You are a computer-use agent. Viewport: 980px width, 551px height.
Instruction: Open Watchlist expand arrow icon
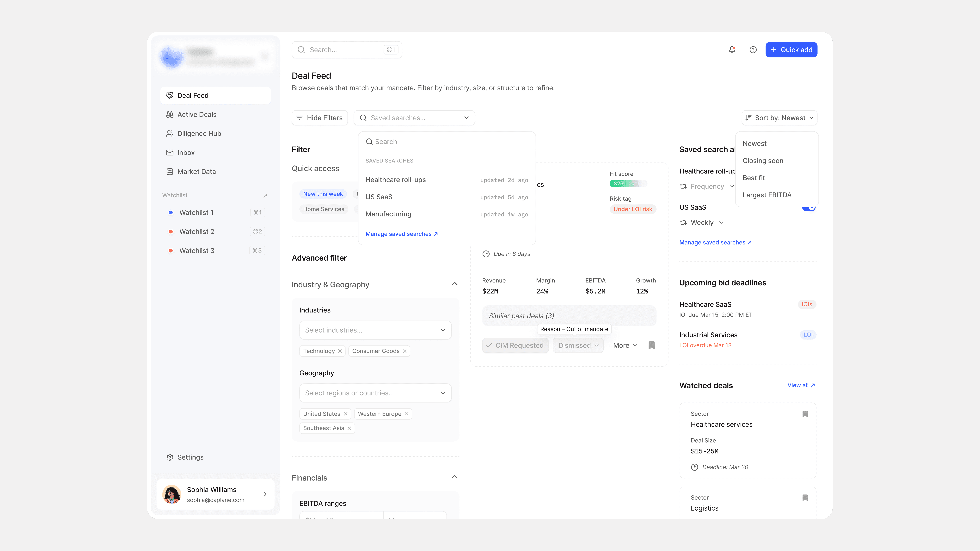[x=265, y=195]
